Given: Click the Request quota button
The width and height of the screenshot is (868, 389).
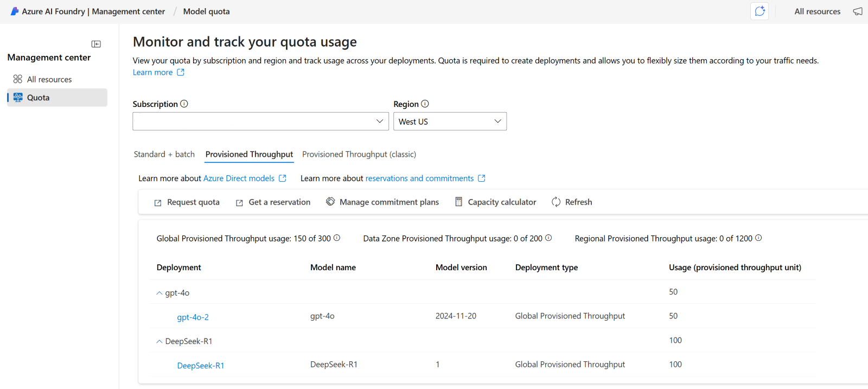Looking at the screenshot, I should pyautogui.click(x=187, y=202).
